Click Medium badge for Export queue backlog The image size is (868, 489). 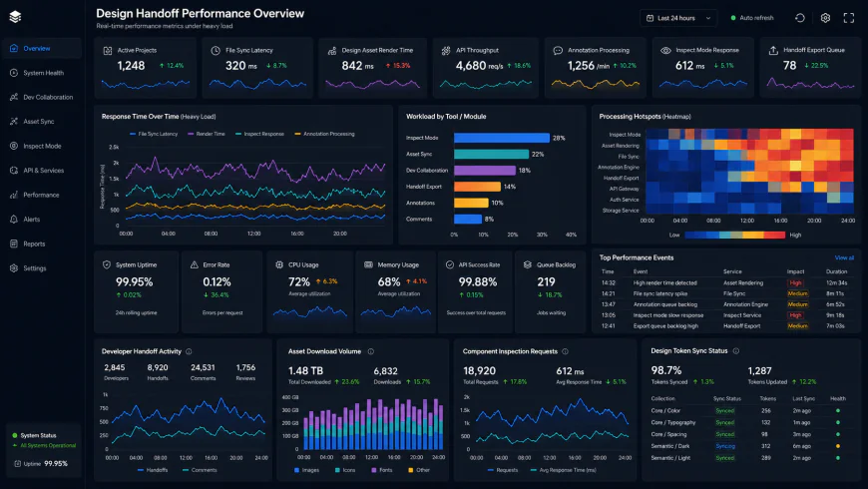(798, 326)
